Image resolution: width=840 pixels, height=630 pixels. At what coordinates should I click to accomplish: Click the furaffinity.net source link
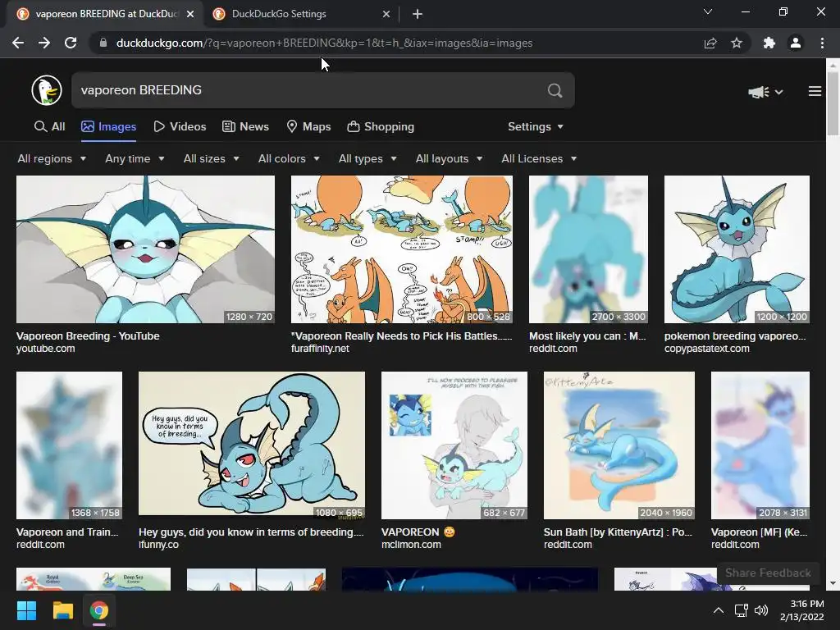click(320, 349)
